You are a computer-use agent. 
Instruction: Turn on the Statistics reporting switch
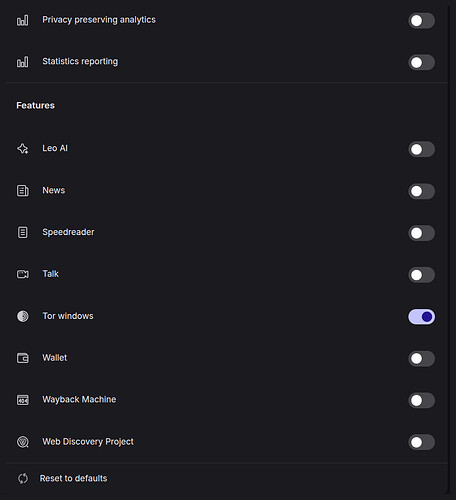421,62
